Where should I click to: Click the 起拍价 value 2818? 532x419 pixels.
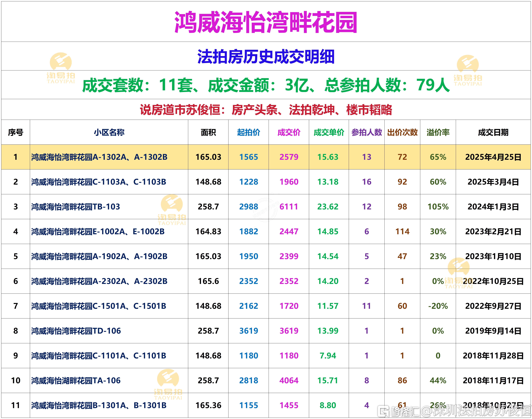249,380
